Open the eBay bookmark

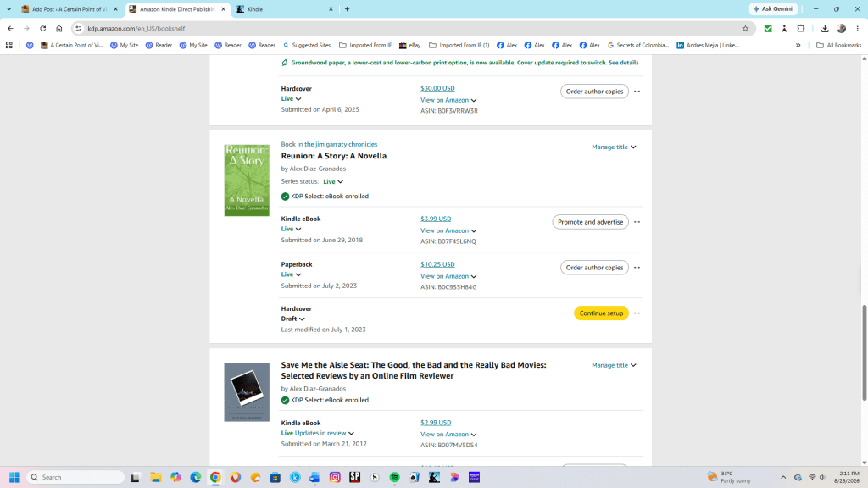point(410,46)
